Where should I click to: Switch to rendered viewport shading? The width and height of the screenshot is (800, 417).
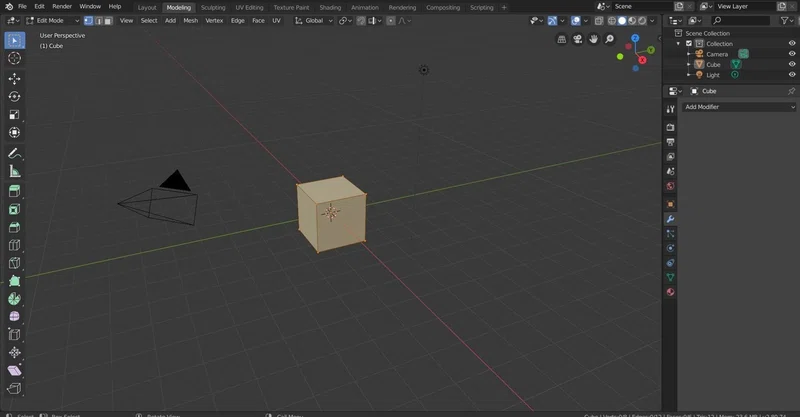(642, 21)
